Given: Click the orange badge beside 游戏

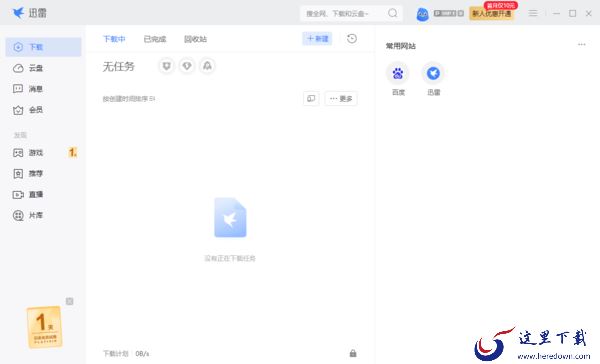Looking at the screenshot, I should 73,153.
